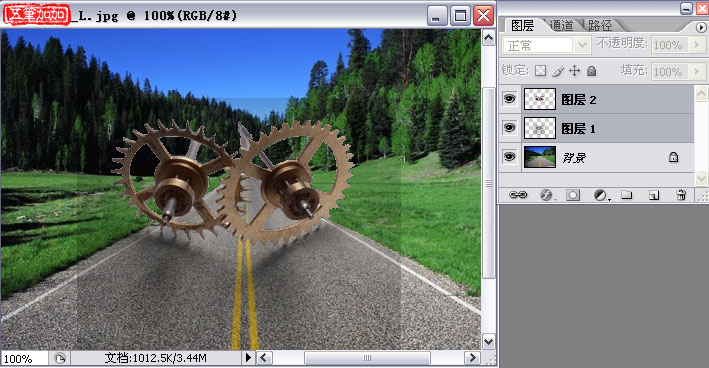Viewport: 709px width, 368px height.
Task: Open the blend mode 正常 dropdown
Action: click(546, 45)
